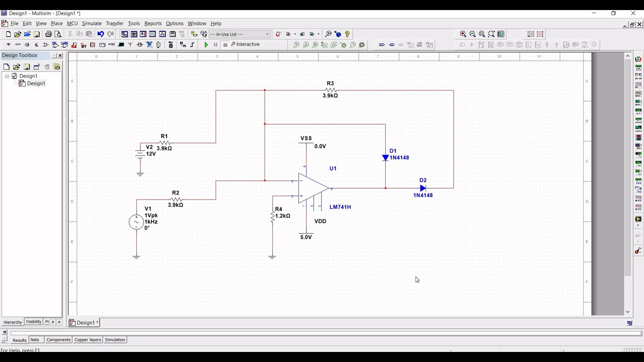Switch to the Components tab

(58, 340)
